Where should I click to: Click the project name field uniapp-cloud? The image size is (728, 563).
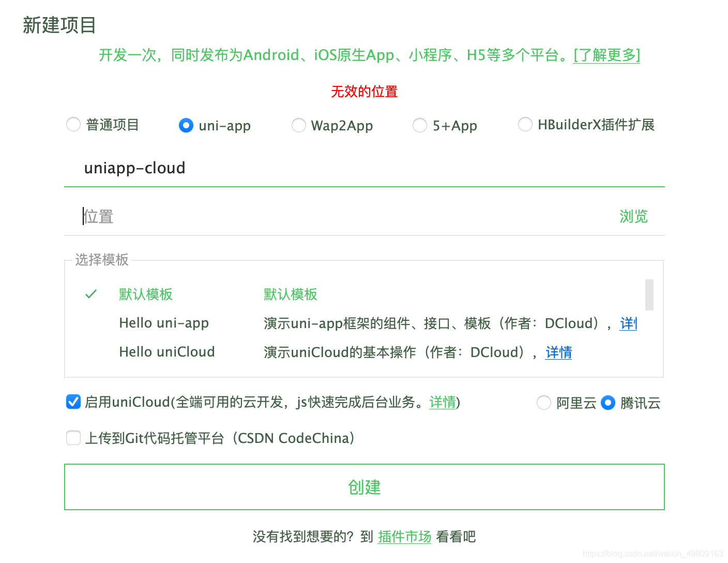click(x=364, y=168)
